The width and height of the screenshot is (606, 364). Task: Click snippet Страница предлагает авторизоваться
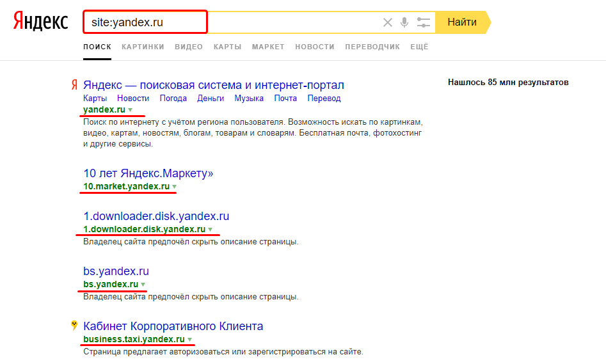(223, 352)
